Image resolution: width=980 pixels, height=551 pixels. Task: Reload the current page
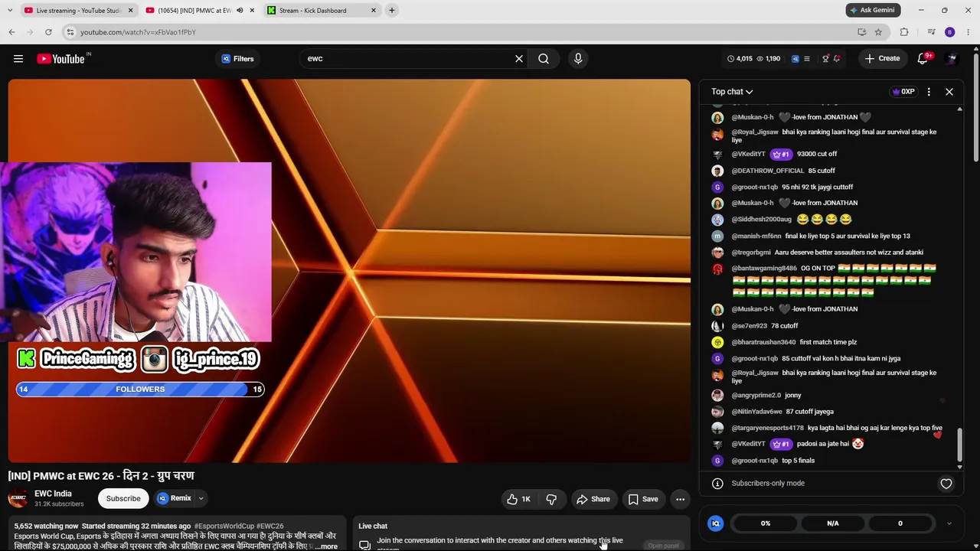(48, 32)
